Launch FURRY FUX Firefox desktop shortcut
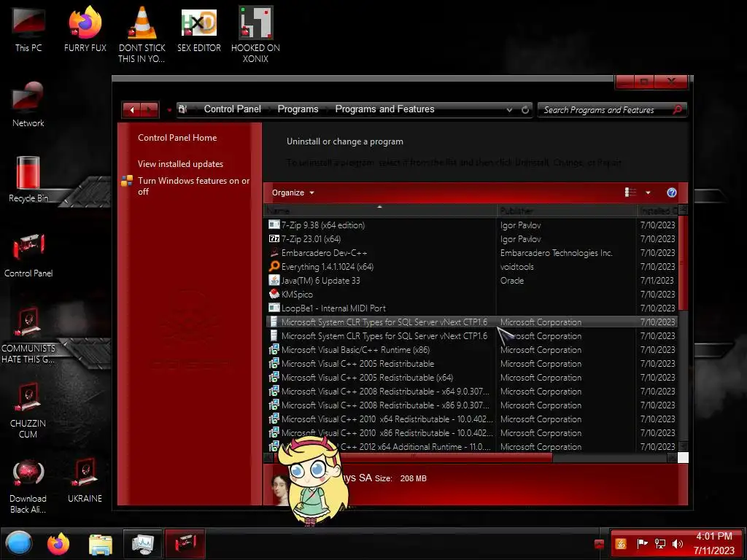The image size is (747, 560). (x=85, y=30)
